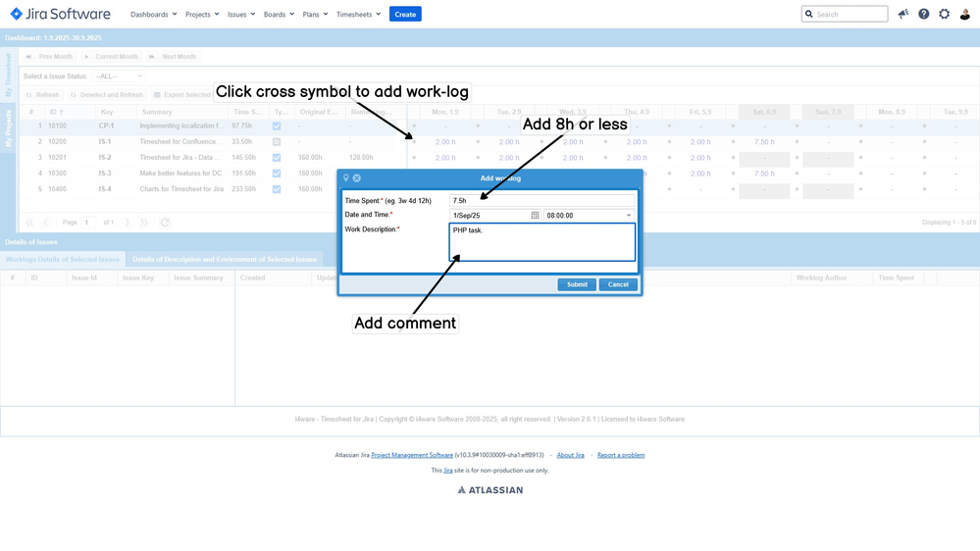Open the Timesheets menu

point(358,15)
